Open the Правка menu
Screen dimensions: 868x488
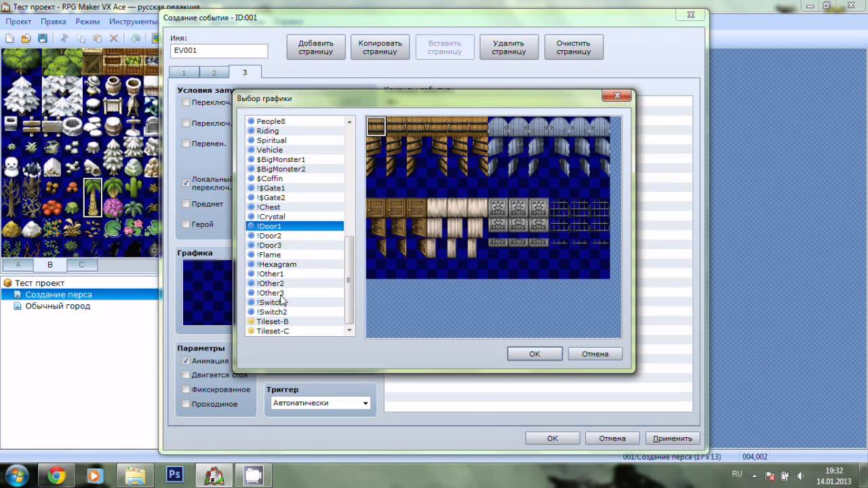coord(54,22)
